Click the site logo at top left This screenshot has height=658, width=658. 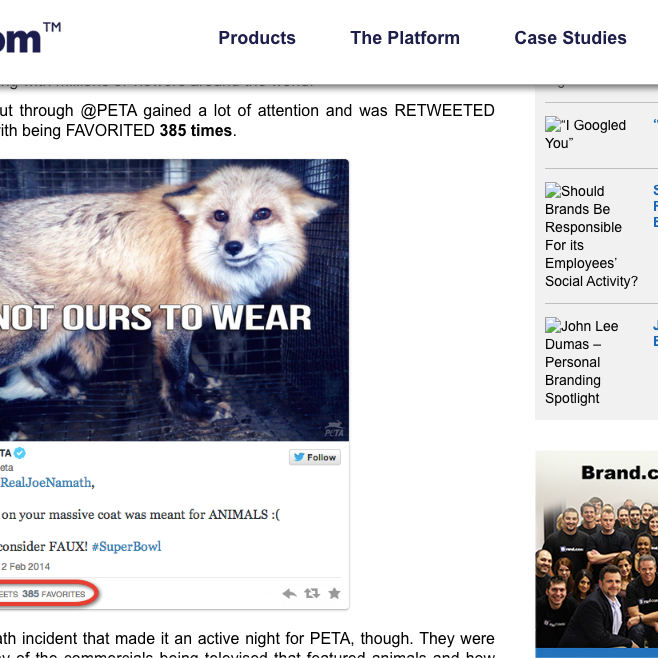coord(29,38)
